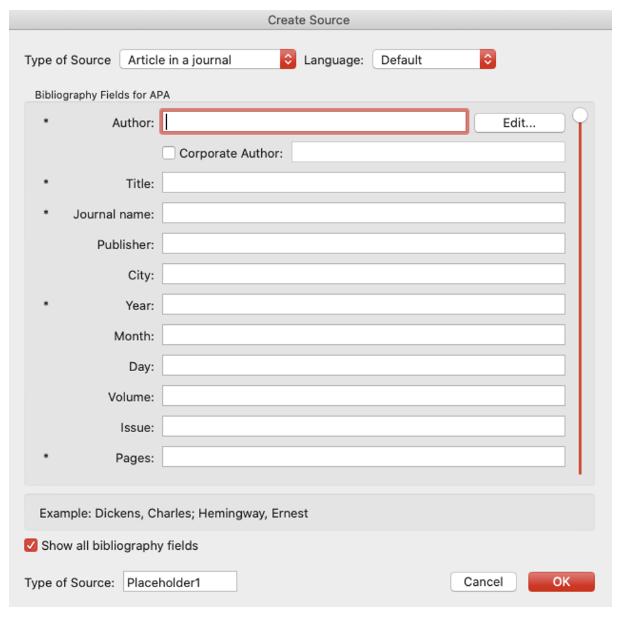The width and height of the screenshot is (631, 622).
Task: Click the Corporate Author text field
Action: (x=428, y=152)
